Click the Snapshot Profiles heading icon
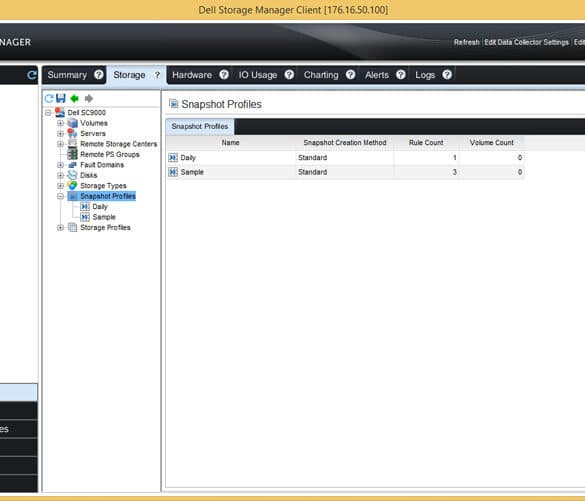Viewport: 585px width, 501px height. pyautogui.click(x=173, y=103)
